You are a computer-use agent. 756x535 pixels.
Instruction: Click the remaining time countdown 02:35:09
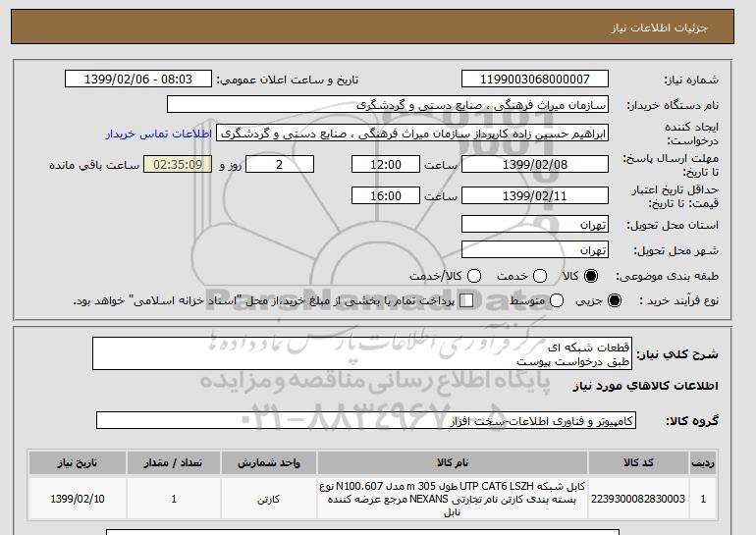point(178,164)
